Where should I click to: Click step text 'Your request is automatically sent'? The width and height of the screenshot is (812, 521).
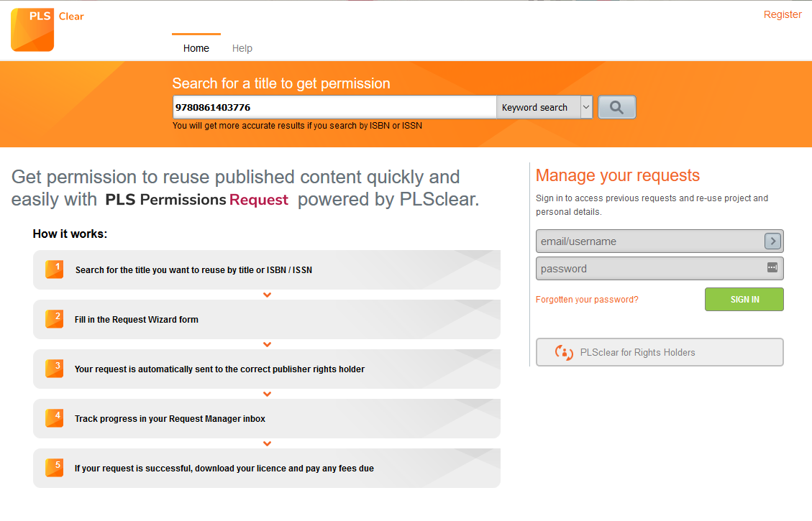pyautogui.click(x=219, y=369)
